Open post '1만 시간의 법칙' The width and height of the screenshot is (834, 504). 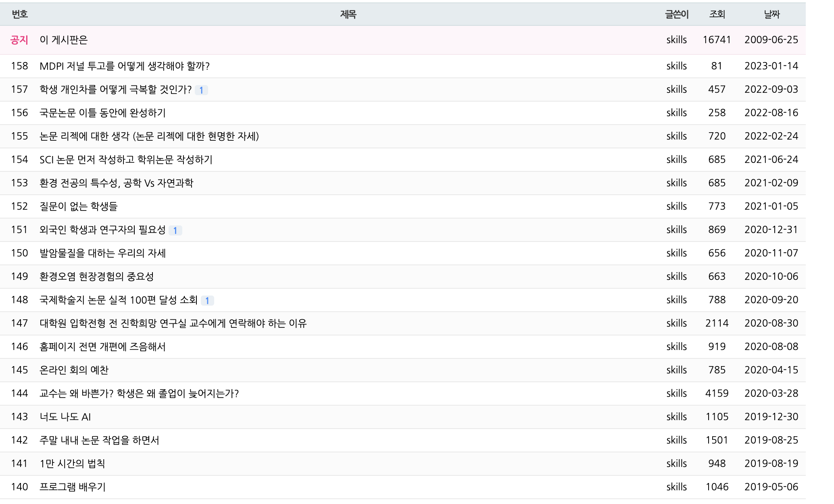72,464
